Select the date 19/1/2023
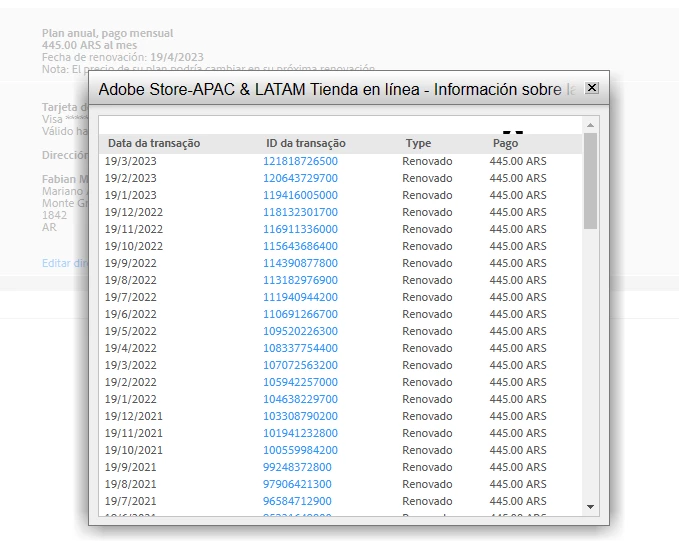 point(130,195)
